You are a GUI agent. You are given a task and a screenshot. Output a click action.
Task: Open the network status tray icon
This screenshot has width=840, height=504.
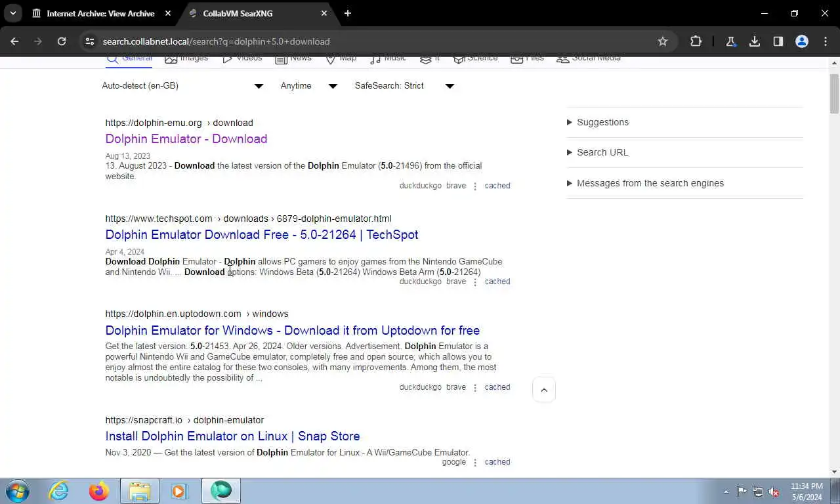(x=758, y=492)
